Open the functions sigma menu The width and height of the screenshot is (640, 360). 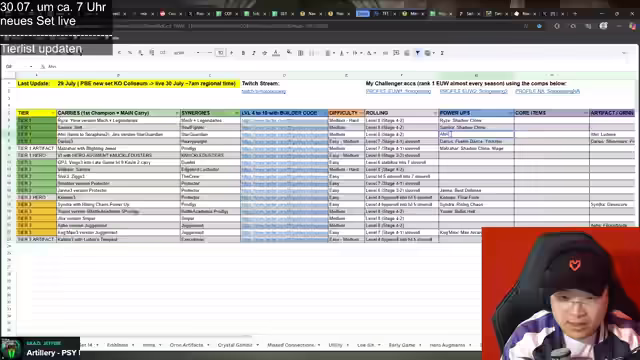click(442, 53)
